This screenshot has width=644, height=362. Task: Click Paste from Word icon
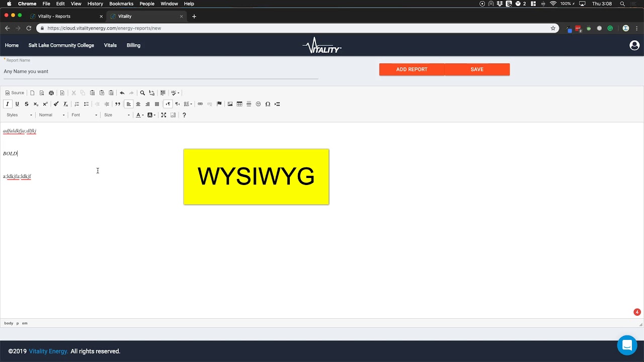(111, 93)
